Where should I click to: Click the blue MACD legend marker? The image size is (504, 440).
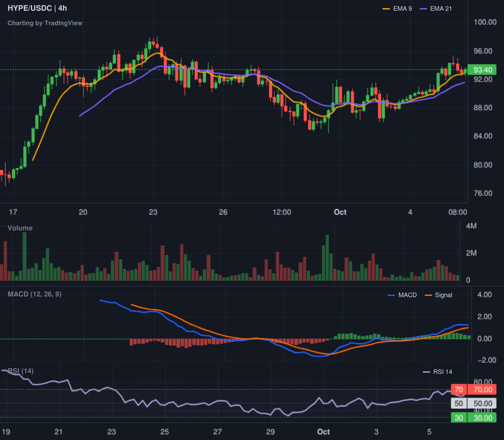click(391, 295)
